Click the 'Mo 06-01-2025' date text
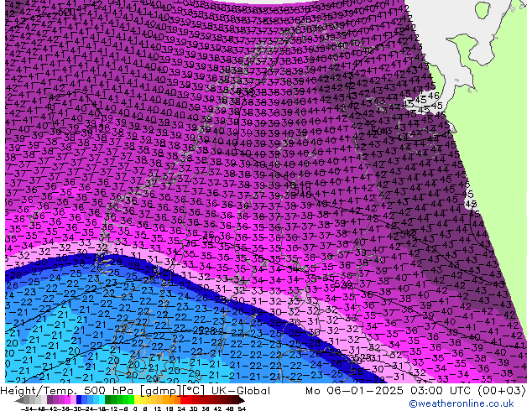The height and width of the screenshot is (411, 532). pyautogui.click(x=354, y=391)
